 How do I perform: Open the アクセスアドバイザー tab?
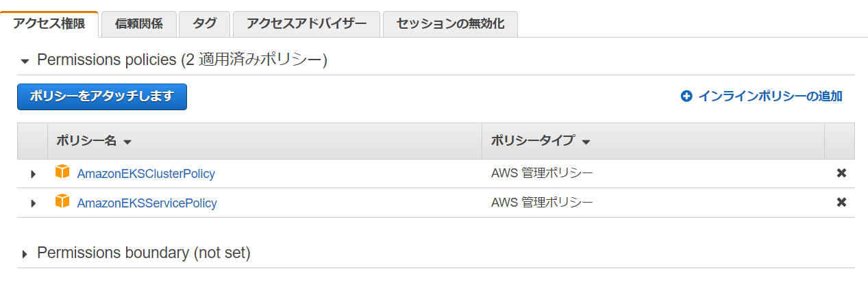(x=306, y=24)
